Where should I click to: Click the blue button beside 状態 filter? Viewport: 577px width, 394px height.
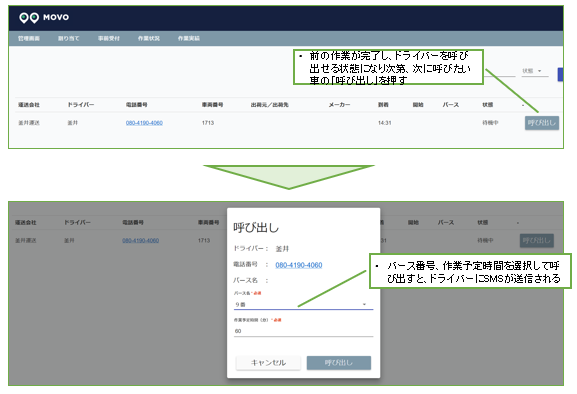(560, 74)
